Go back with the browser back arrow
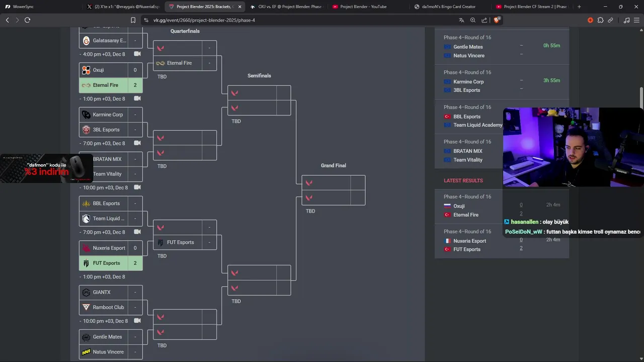Image resolution: width=644 pixels, height=362 pixels. point(7,20)
